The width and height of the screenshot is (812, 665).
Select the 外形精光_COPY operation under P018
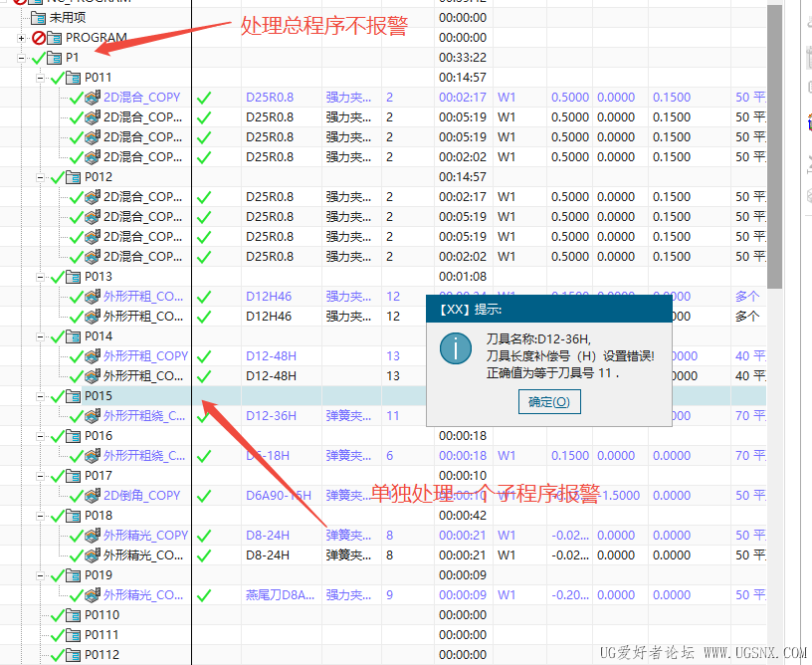(x=145, y=536)
